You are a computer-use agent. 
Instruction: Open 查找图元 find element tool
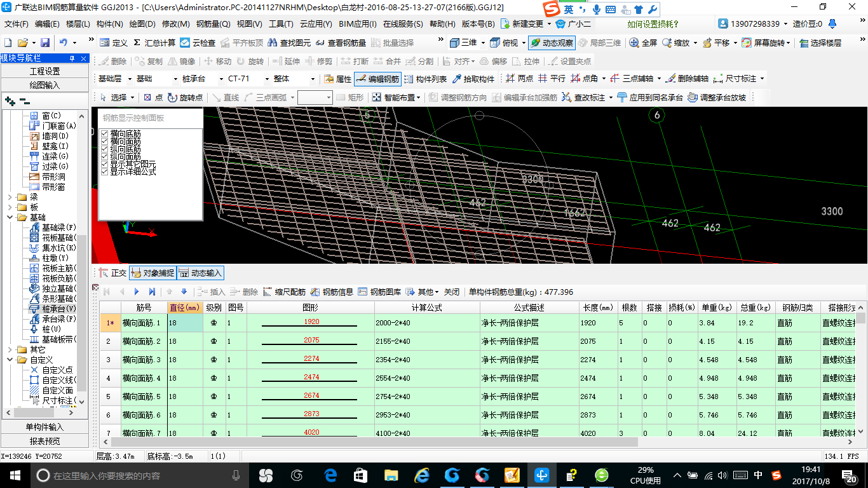click(x=290, y=43)
